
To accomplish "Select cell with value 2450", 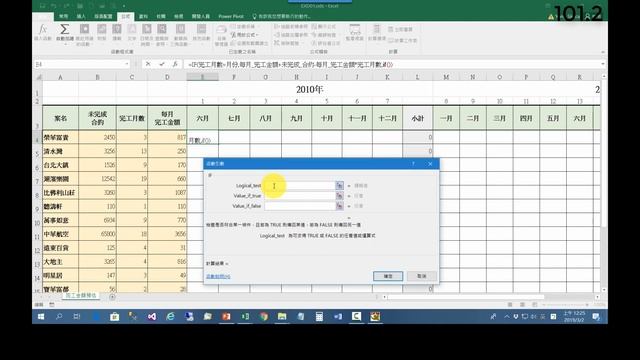I will coord(97,138).
